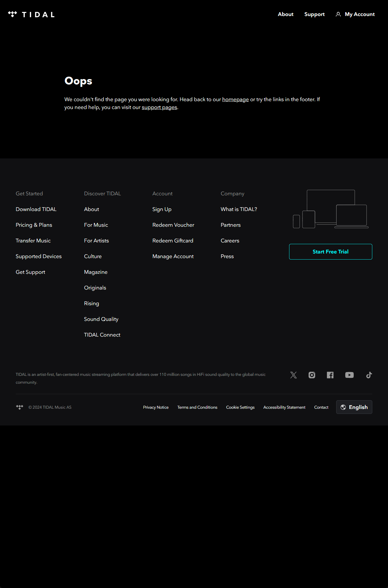388x588 pixels.
Task: Read the Privacy Notice
Action: click(x=156, y=407)
